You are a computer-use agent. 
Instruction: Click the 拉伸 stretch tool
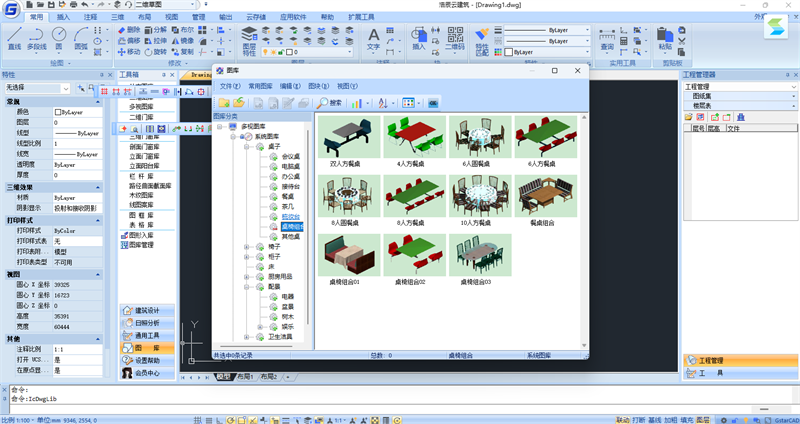click(x=155, y=41)
